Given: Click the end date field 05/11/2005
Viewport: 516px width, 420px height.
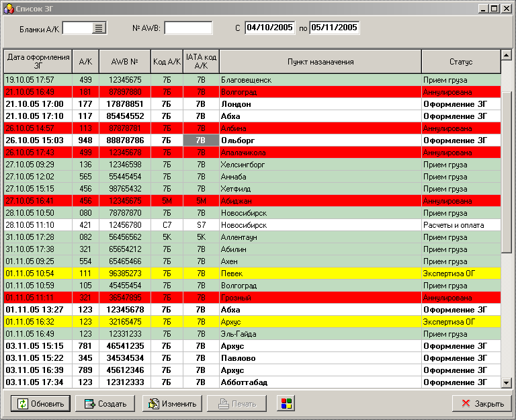Looking at the screenshot, I should tap(334, 28).
